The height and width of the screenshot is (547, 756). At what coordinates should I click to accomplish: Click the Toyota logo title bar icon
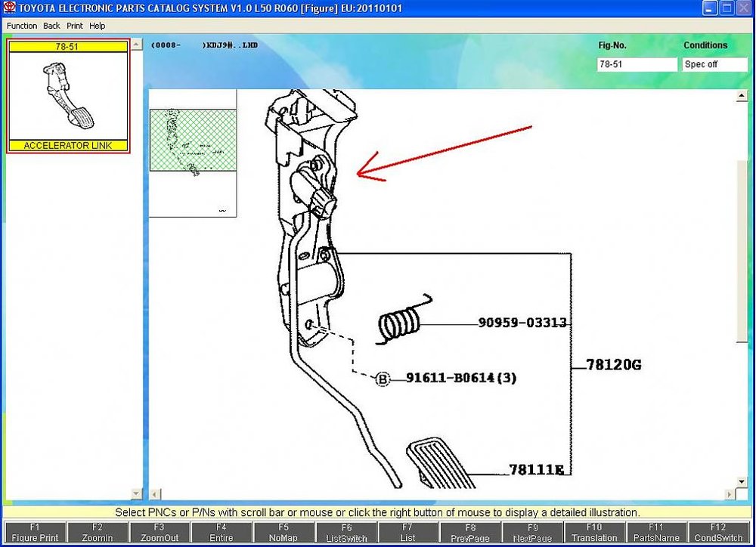tap(9, 8)
